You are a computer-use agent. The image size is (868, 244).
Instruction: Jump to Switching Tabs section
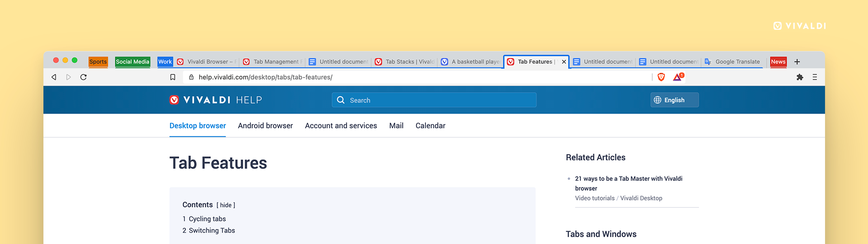[x=212, y=230]
